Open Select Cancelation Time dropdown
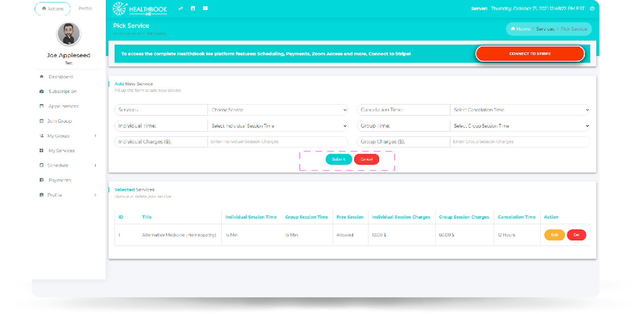 click(x=520, y=110)
